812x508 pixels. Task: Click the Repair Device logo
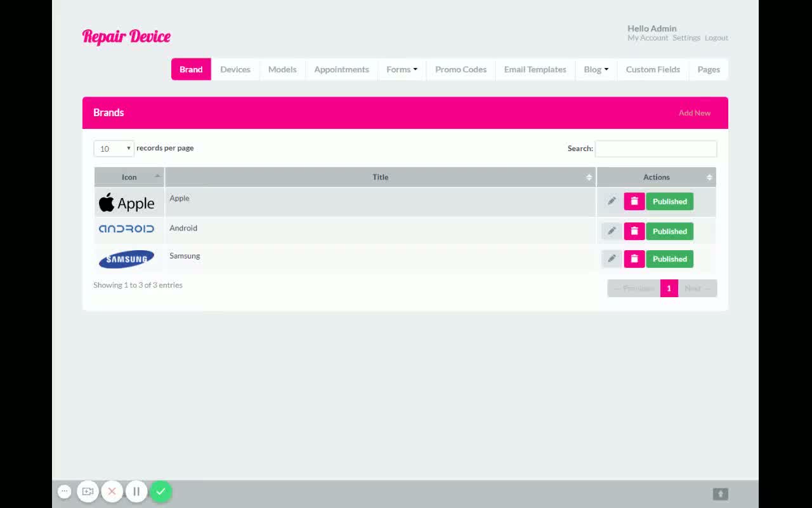[x=126, y=36]
